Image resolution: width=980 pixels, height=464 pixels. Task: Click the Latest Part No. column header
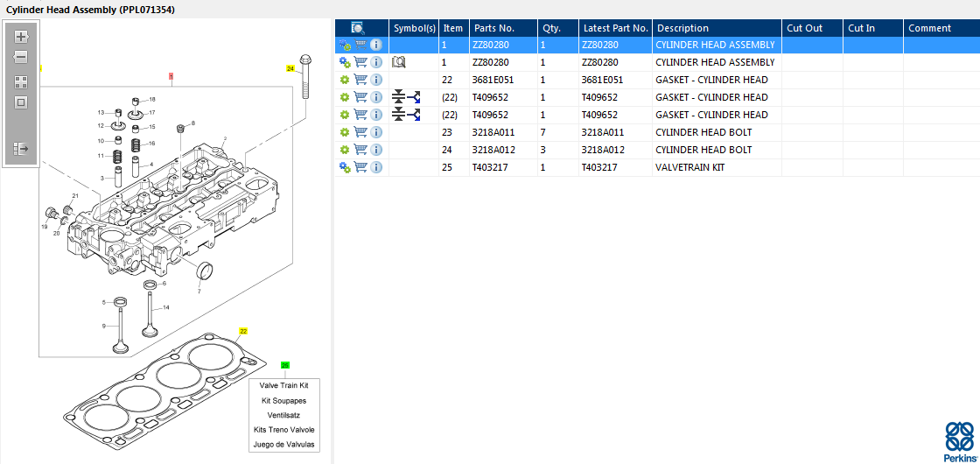tap(615, 28)
